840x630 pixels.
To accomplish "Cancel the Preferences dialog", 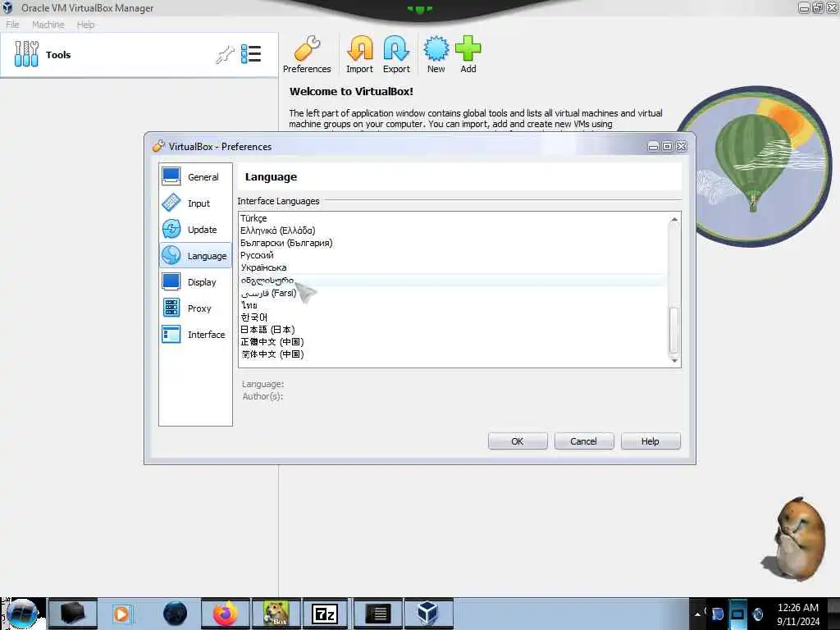I will click(584, 441).
